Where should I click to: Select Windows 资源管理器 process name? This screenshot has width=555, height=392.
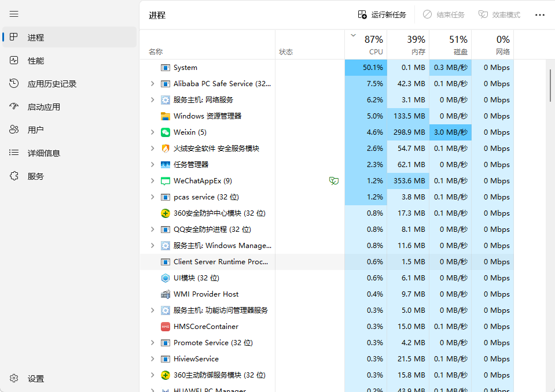(x=207, y=116)
